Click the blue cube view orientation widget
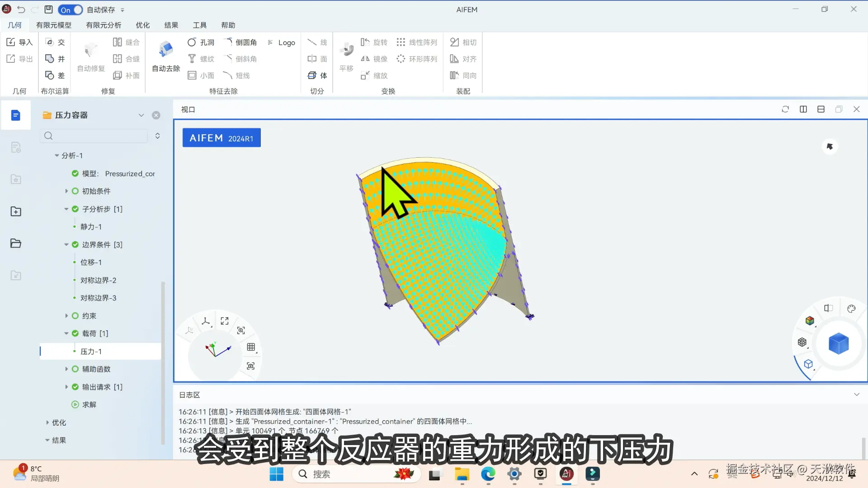 pyautogui.click(x=839, y=344)
